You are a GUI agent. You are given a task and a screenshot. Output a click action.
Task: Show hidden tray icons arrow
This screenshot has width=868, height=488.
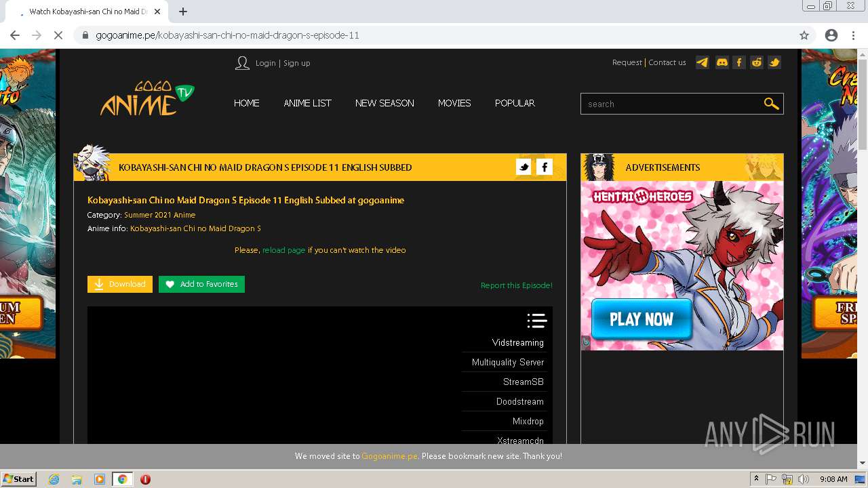coord(756,479)
